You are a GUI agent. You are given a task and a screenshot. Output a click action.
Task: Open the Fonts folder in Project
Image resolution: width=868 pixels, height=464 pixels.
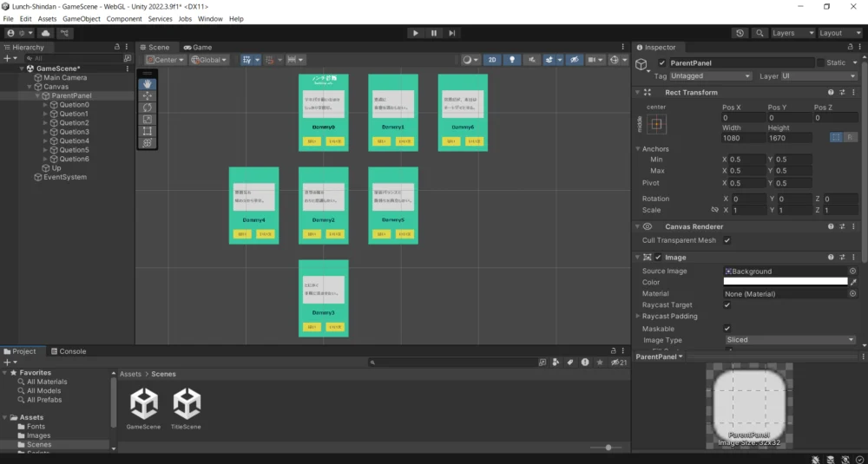(36, 427)
